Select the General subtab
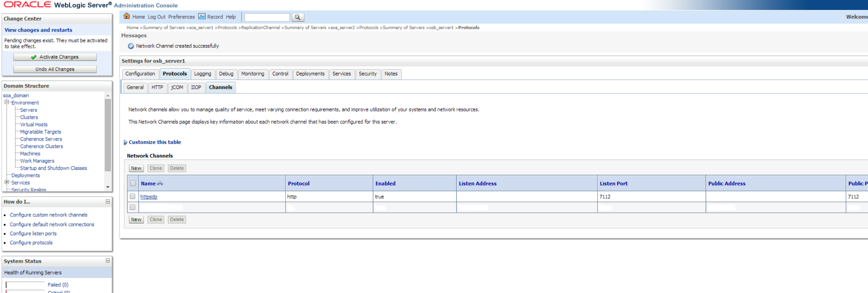Image resolution: width=868 pixels, height=293 pixels. click(135, 87)
